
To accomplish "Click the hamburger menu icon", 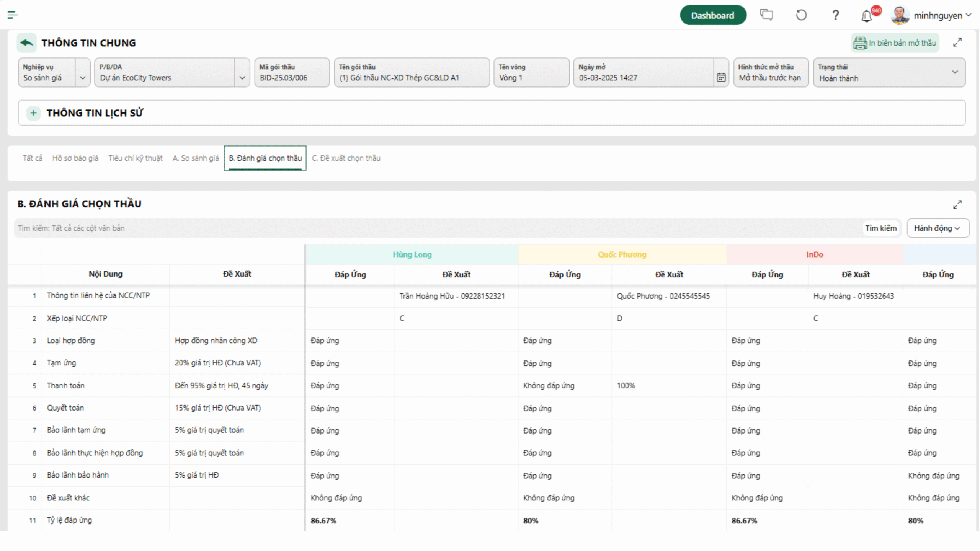I will (x=13, y=15).
